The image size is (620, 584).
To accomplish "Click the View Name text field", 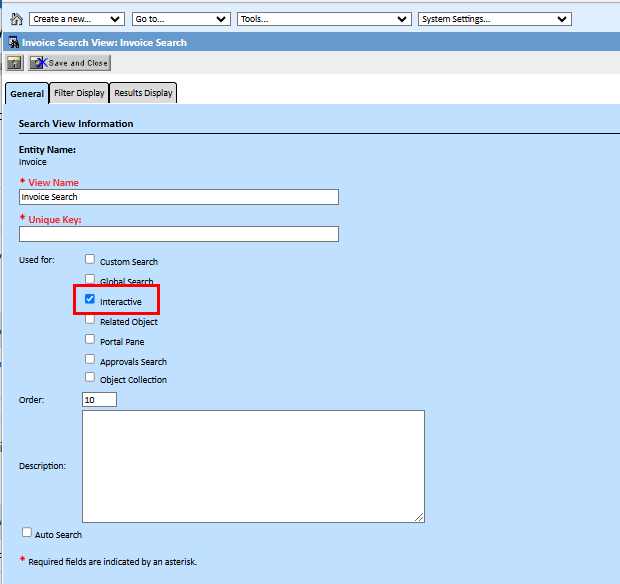I will [178, 197].
